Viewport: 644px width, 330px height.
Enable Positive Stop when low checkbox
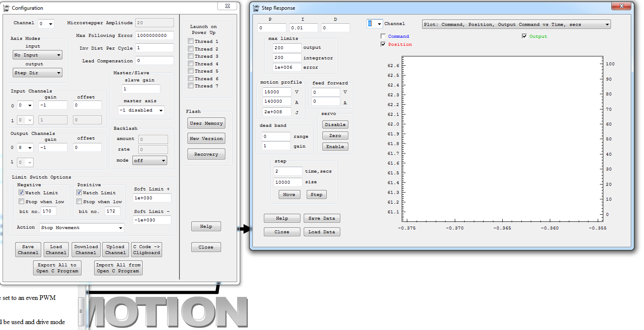[x=79, y=202]
